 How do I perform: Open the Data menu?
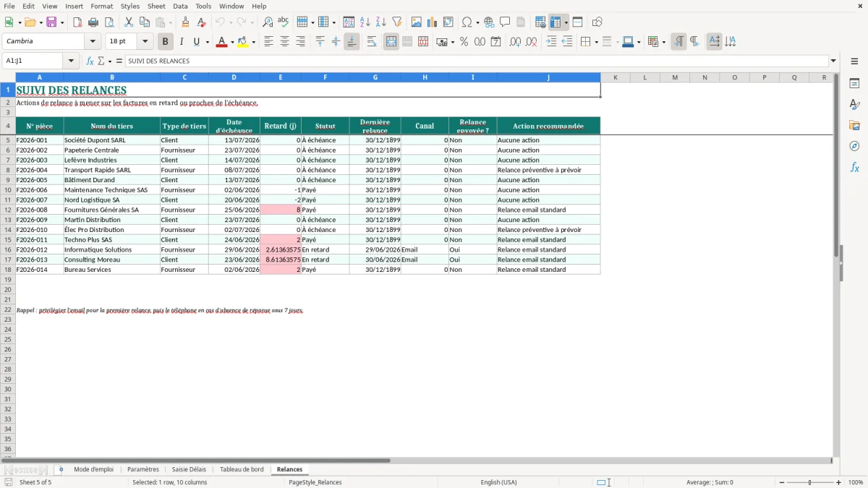pos(180,6)
